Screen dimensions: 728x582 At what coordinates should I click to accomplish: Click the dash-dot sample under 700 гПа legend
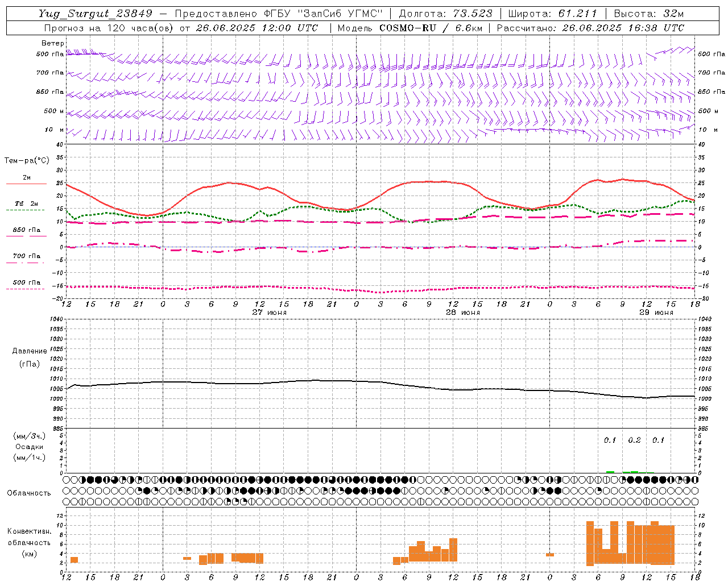(26, 263)
